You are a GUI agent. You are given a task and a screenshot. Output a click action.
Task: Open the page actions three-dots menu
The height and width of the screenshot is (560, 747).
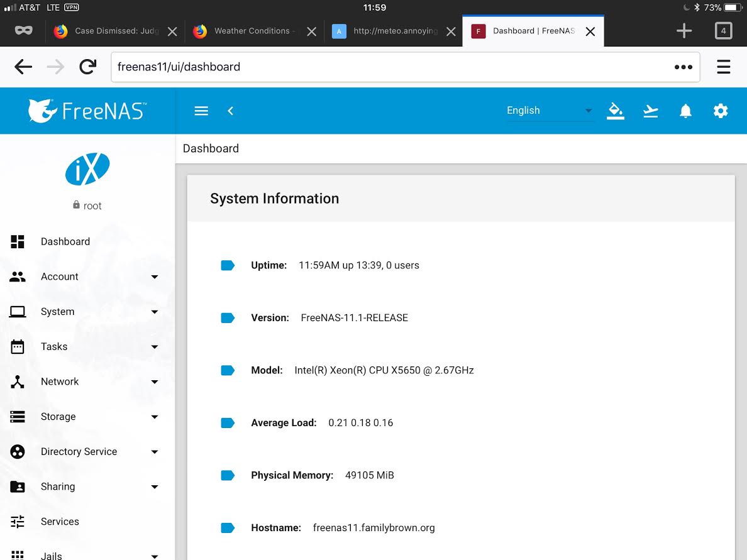[683, 67]
